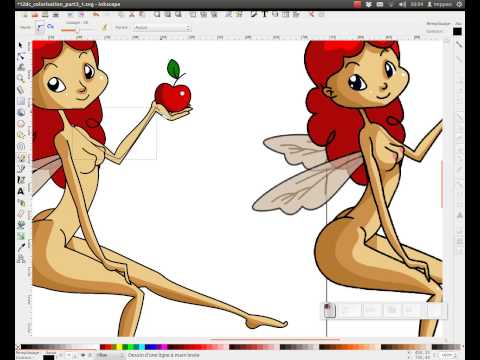
Task: Toggle current layer visibility in status bar
Action: coord(83,356)
